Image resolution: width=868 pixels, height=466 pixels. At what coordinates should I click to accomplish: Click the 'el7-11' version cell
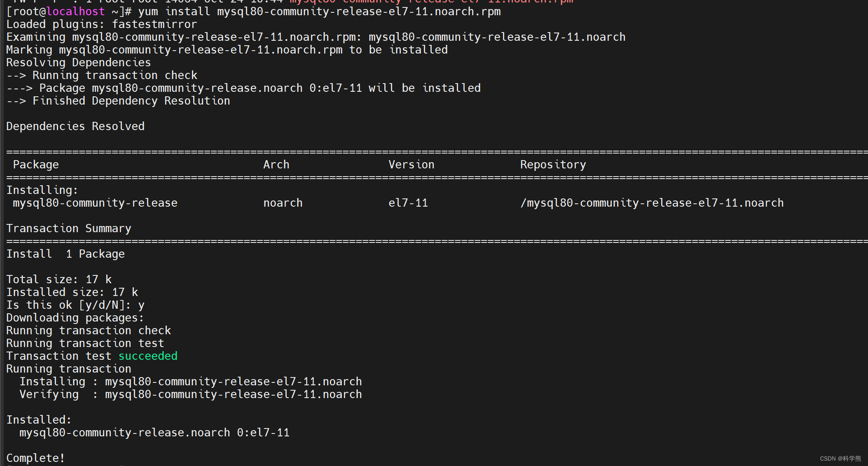point(408,203)
